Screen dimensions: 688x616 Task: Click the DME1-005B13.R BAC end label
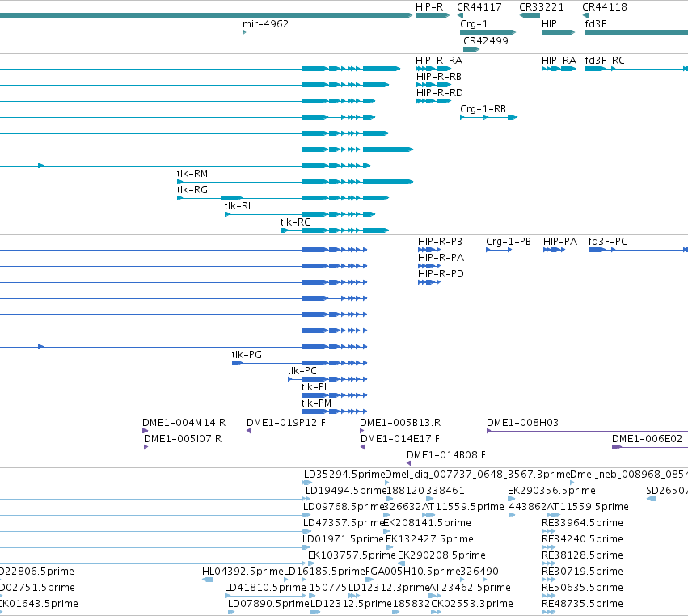pyautogui.click(x=400, y=423)
